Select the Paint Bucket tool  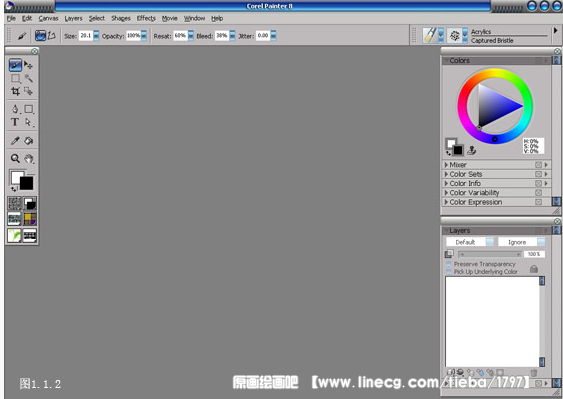pos(29,141)
